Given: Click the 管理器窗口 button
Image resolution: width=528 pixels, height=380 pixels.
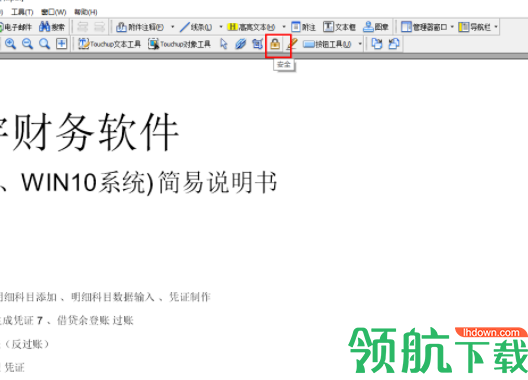Looking at the screenshot, I should point(424,27).
